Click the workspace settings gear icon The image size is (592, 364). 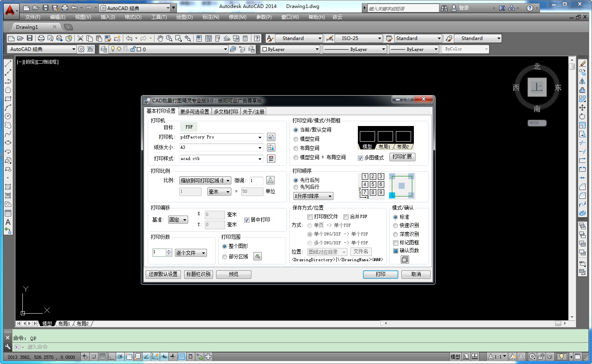pos(81,49)
